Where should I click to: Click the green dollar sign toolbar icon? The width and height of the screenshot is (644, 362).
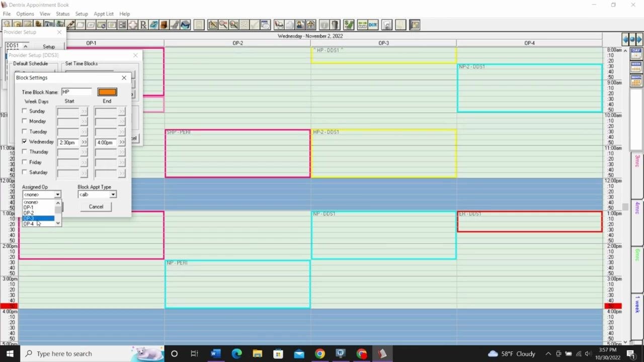tap(348, 25)
